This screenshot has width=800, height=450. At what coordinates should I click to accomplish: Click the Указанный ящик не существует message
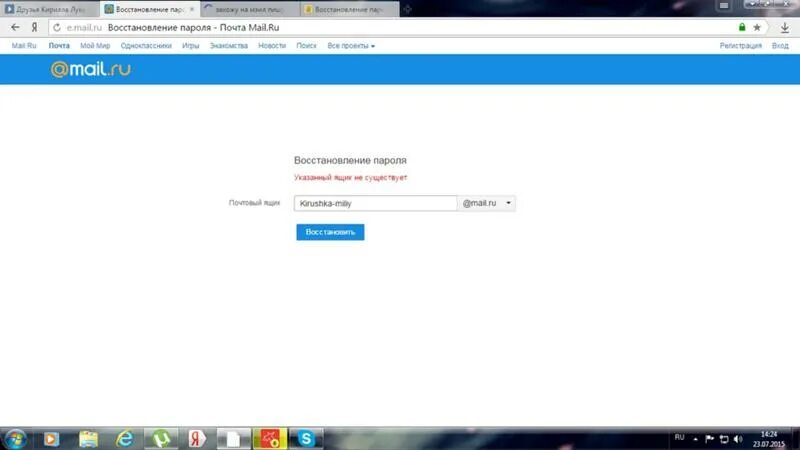pyautogui.click(x=351, y=178)
